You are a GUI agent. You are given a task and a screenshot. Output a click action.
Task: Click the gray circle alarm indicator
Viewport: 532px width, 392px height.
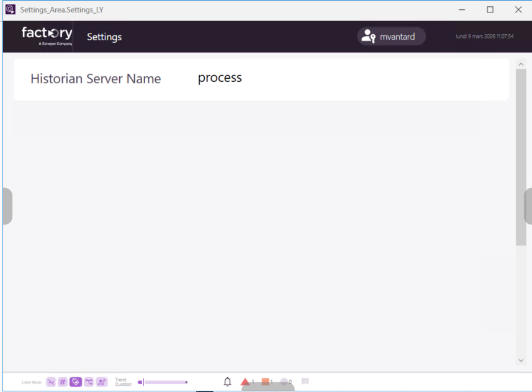click(284, 382)
